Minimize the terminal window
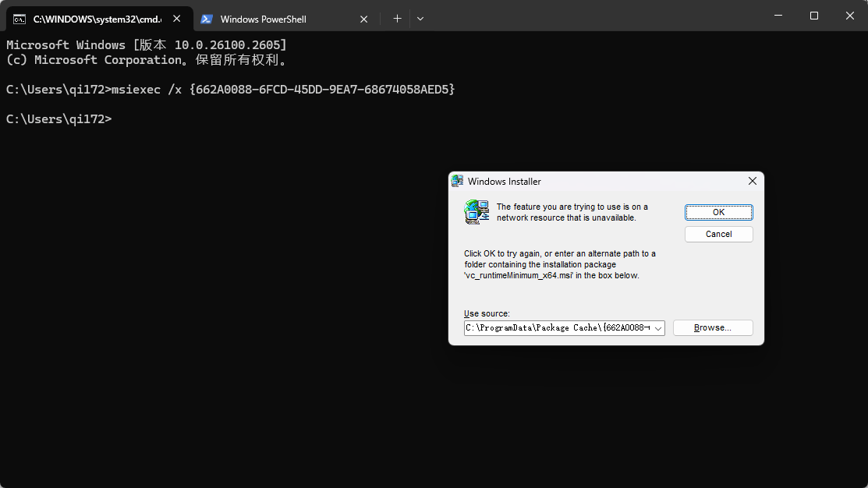This screenshot has width=868, height=488. click(x=778, y=16)
